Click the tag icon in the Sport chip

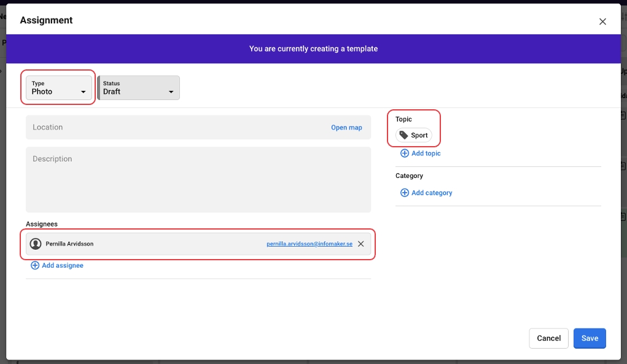403,135
